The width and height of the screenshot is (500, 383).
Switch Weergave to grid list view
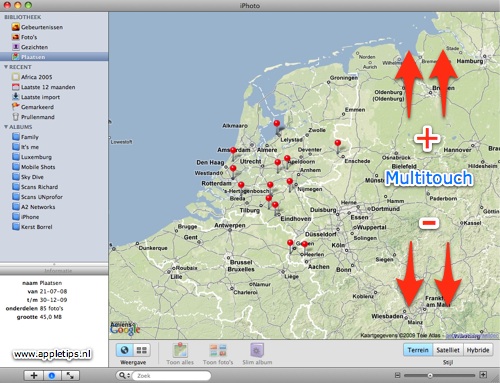(x=142, y=350)
